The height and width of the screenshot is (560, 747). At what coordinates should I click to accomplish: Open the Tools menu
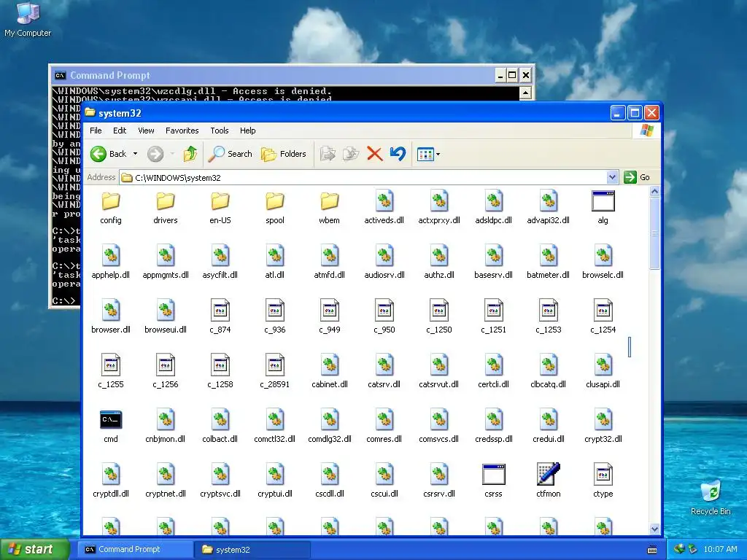[x=220, y=131]
